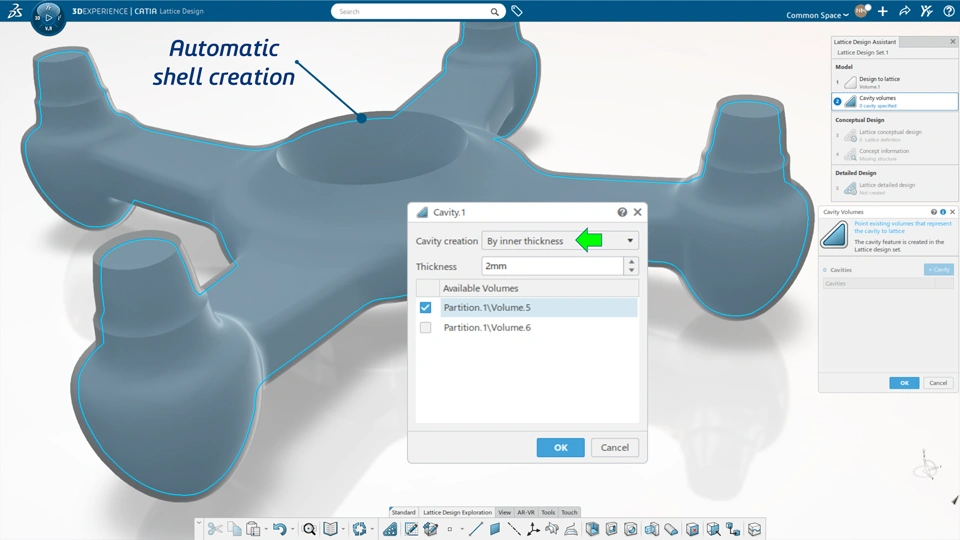Decrease the Thickness value with down arrow
This screenshot has width=960, height=540.
(631, 271)
